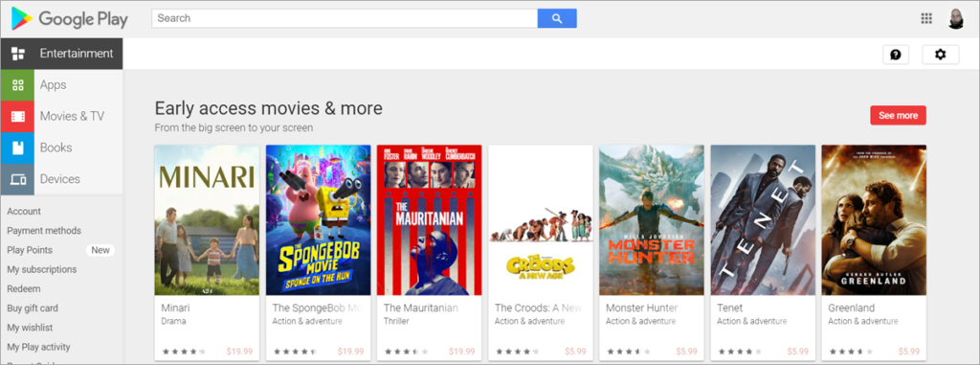Image resolution: width=980 pixels, height=365 pixels.
Task: Select the green Apps icon
Action: [x=17, y=85]
